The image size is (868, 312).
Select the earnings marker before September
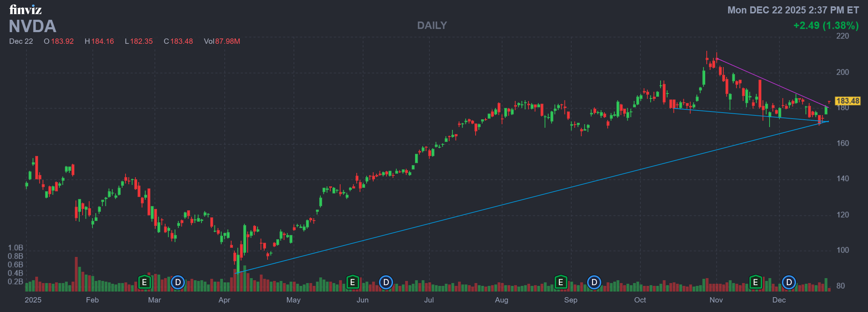click(x=561, y=282)
